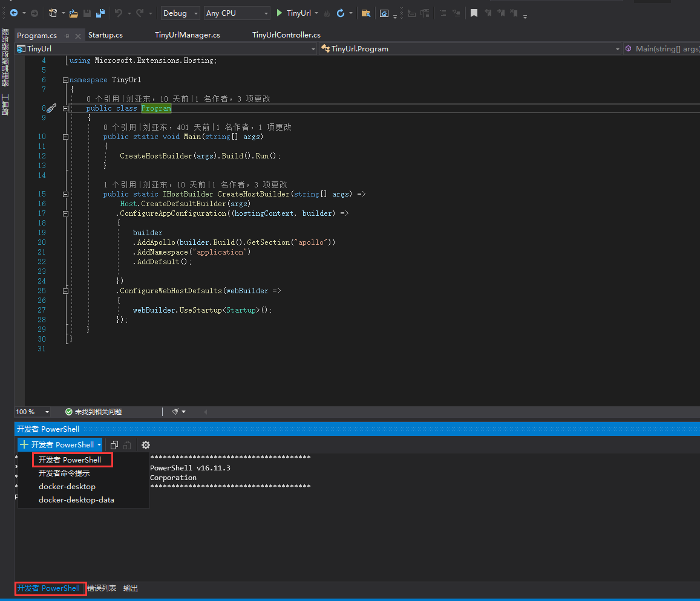The image size is (700, 601).
Task: Open the 100 % zoom level dropdown
Action: [x=33, y=411]
